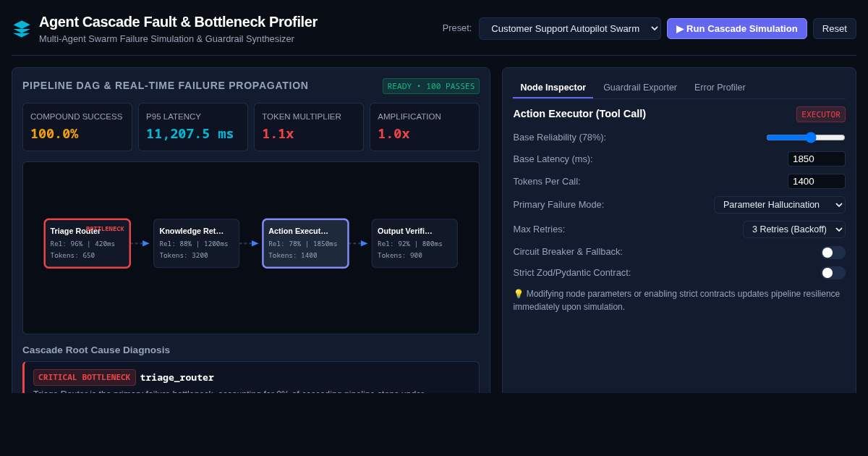
Task: Switch to the Node Inspector tab
Action: coord(553,88)
